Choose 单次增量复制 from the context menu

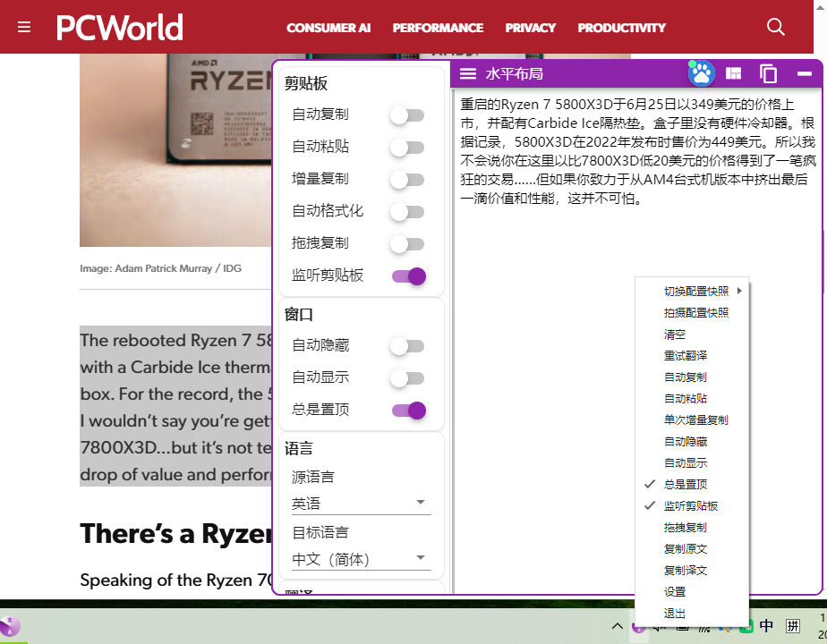click(x=692, y=420)
